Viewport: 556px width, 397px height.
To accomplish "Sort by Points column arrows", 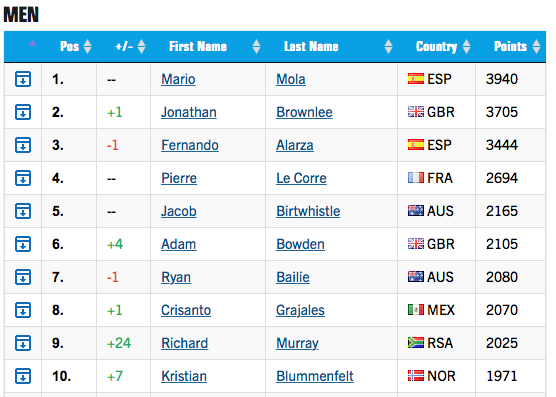I will point(536,46).
